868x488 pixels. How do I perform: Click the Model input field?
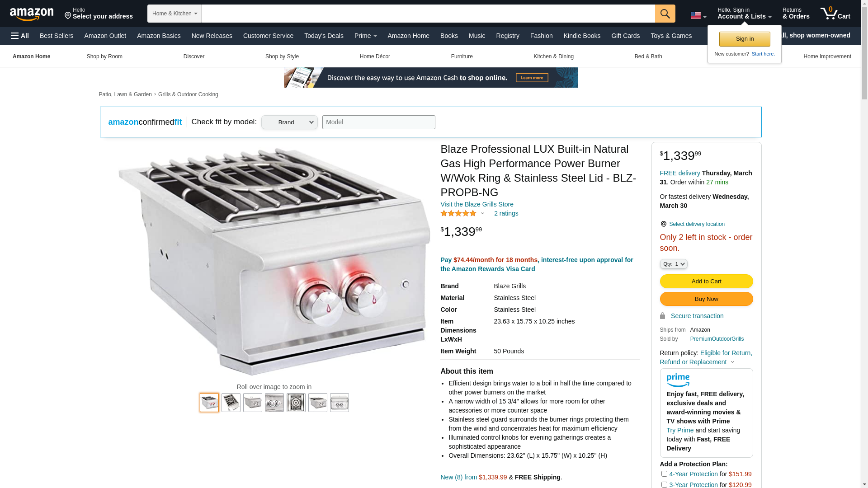(x=378, y=122)
